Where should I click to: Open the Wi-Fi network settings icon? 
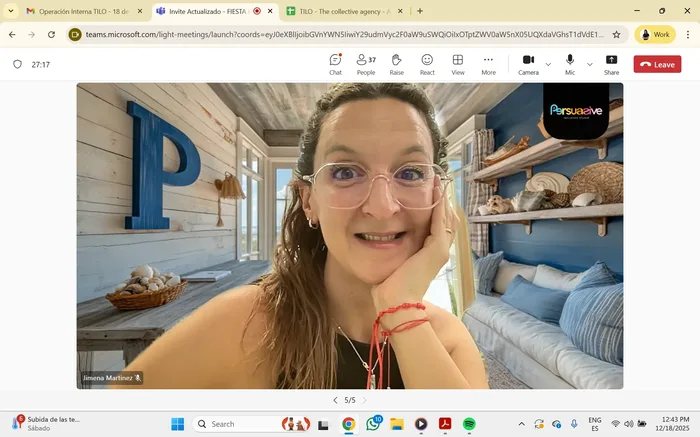click(615, 424)
